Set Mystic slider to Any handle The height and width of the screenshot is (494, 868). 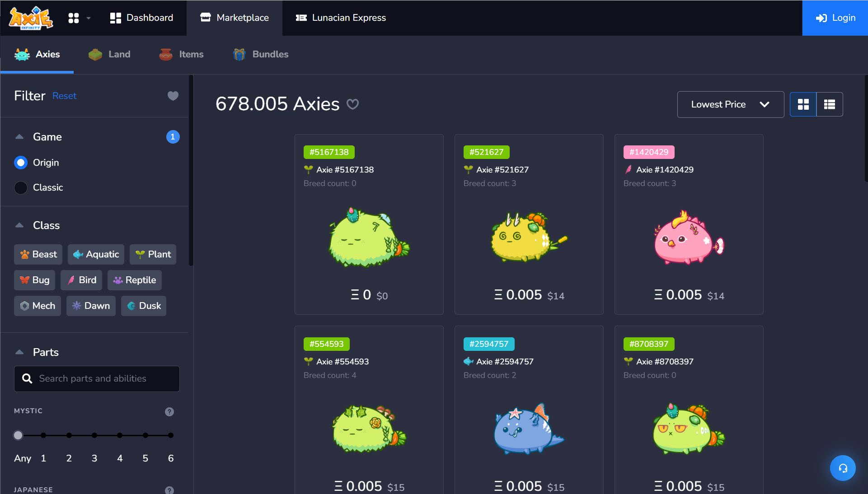pos(18,435)
